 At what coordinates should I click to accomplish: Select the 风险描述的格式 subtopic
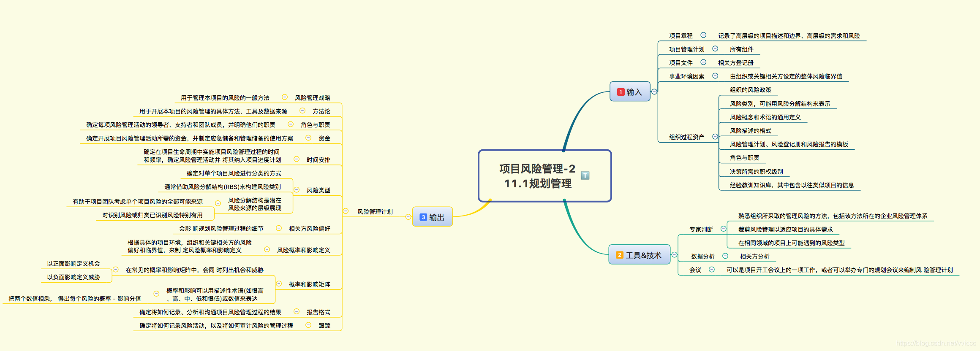tap(751, 131)
